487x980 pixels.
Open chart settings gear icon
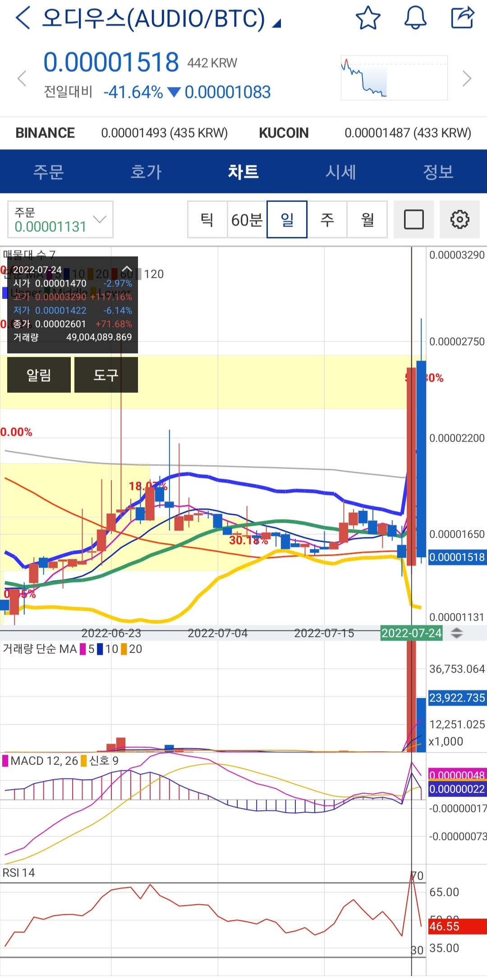coord(459,220)
